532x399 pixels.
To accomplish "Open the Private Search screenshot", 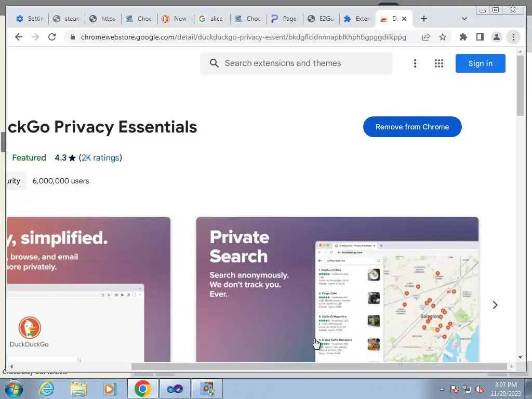I will click(337, 289).
